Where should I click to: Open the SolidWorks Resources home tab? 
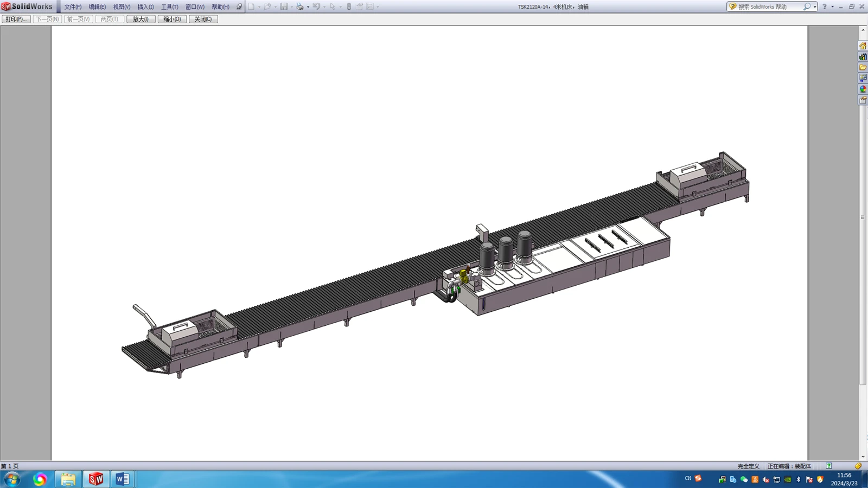coord(863,46)
